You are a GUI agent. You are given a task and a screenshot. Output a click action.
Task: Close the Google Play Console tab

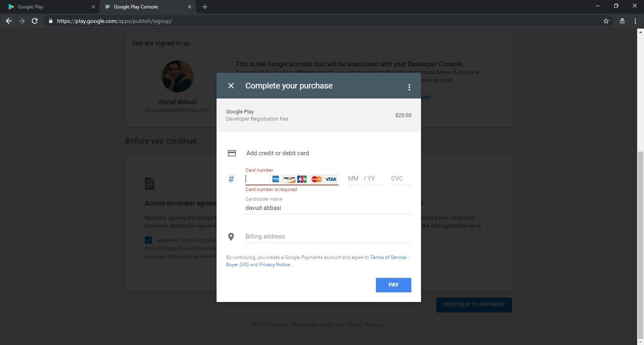point(190,7)
